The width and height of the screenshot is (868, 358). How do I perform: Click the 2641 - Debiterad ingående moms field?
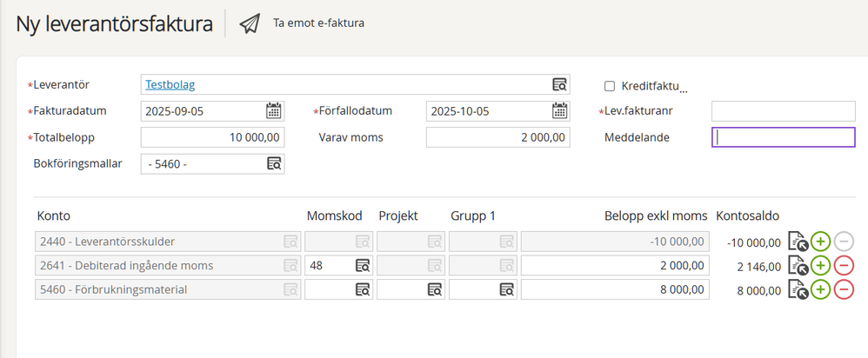[x=168, y=266]
